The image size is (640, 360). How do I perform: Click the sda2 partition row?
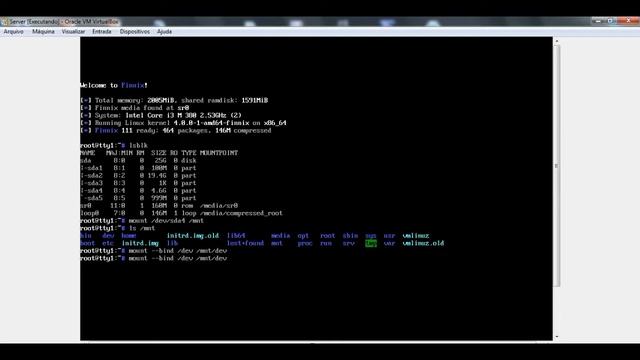pyautogui.click(x=138, y=176)
